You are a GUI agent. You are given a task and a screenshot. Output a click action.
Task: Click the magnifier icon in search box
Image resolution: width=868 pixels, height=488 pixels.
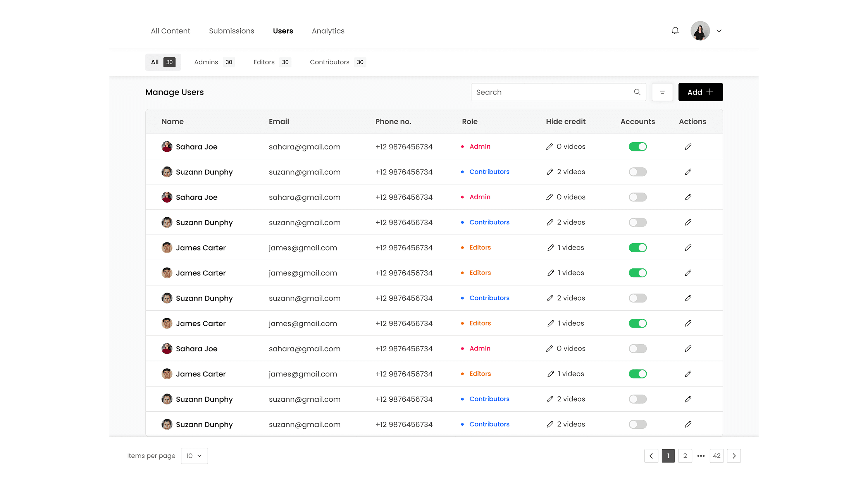[637, 92]
